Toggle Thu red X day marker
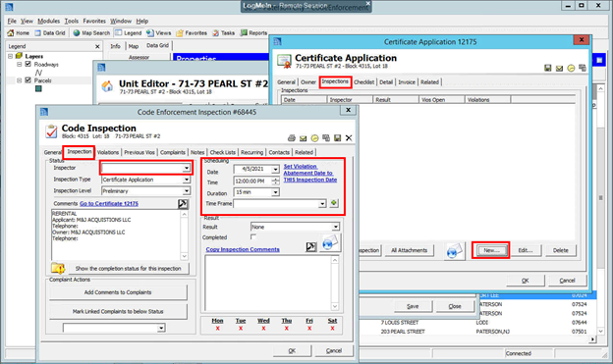 (x=287, y=329)
